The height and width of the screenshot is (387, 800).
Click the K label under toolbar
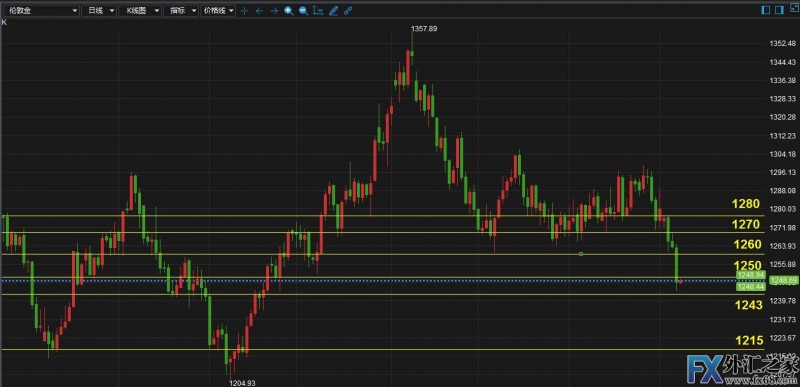pyautogui.click(x=4, y=22)
